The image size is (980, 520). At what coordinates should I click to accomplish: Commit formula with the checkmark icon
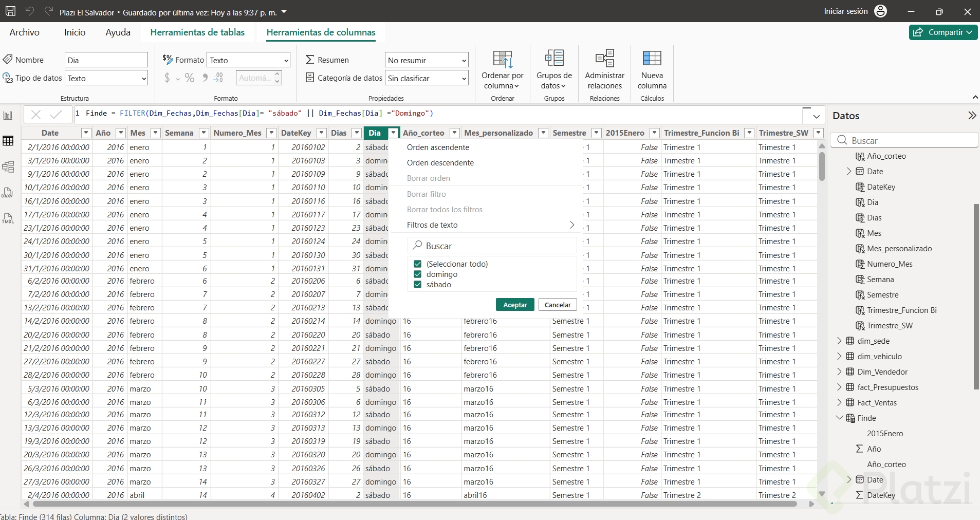point(56,114)
